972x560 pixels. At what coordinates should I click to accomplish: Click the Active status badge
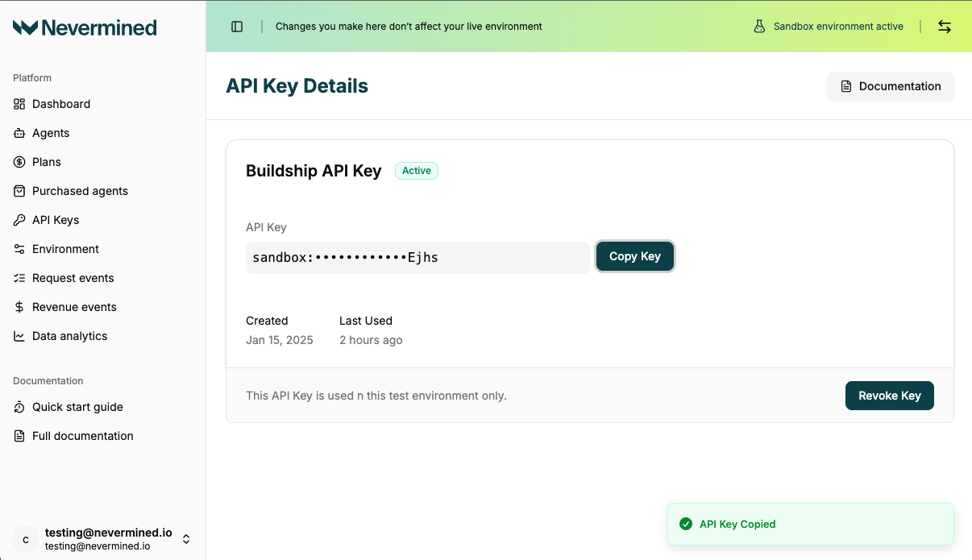(416, 171)
